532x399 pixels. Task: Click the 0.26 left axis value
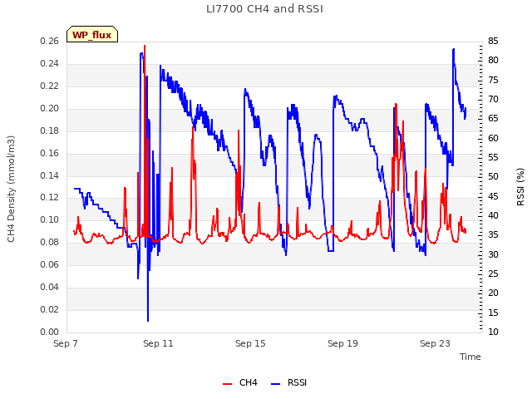50,41
